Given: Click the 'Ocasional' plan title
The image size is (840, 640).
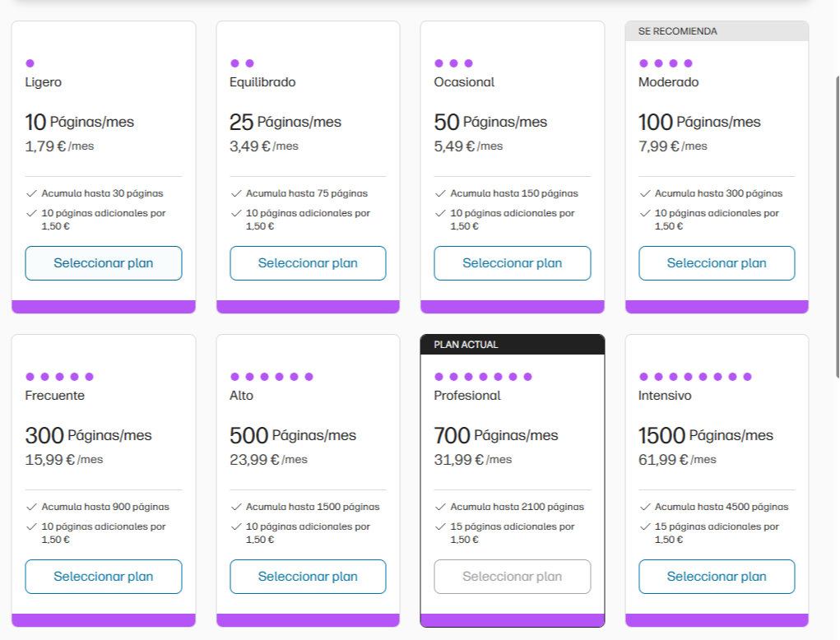Looking at the screenshot, I should (464, 82).
